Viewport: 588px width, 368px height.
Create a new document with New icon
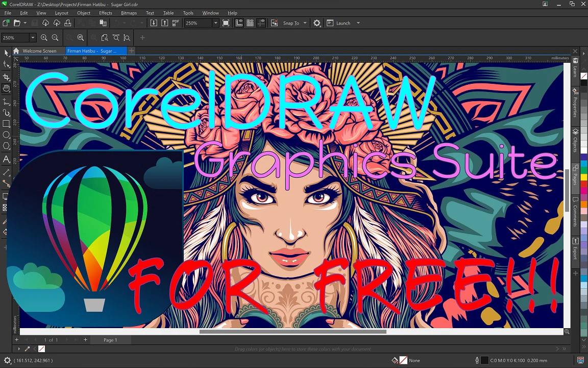pyautogui.click(x=6, y=23)
